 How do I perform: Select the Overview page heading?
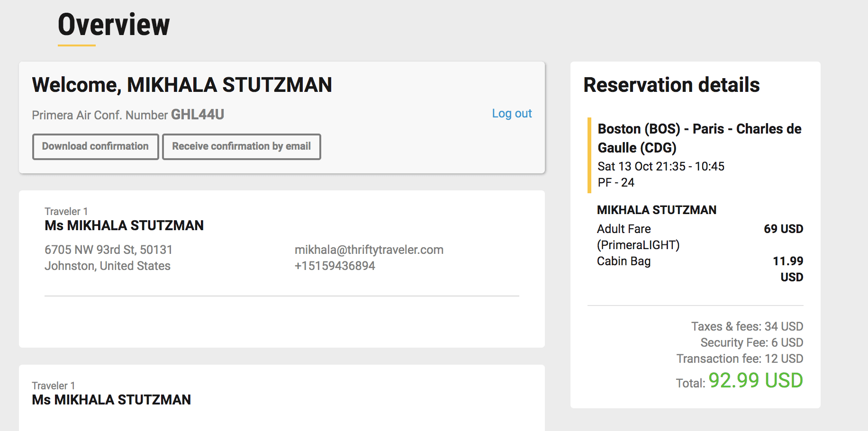(114, 25)
